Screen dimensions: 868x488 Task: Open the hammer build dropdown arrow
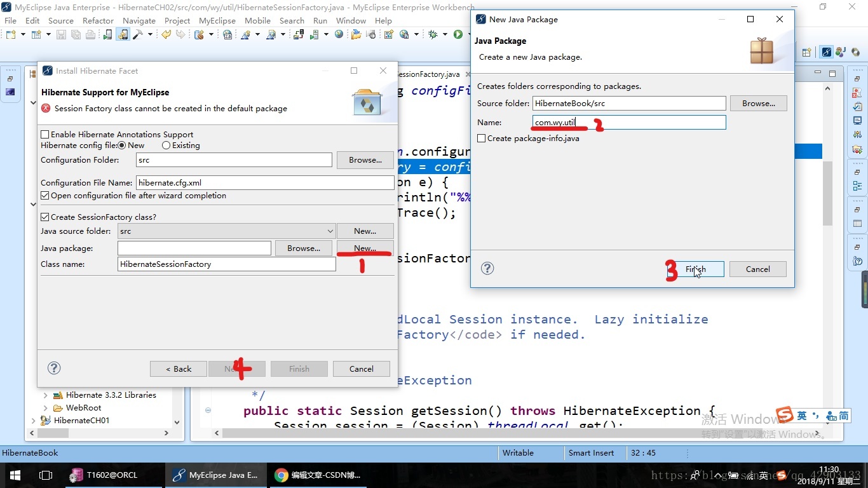tap(150, 34)
